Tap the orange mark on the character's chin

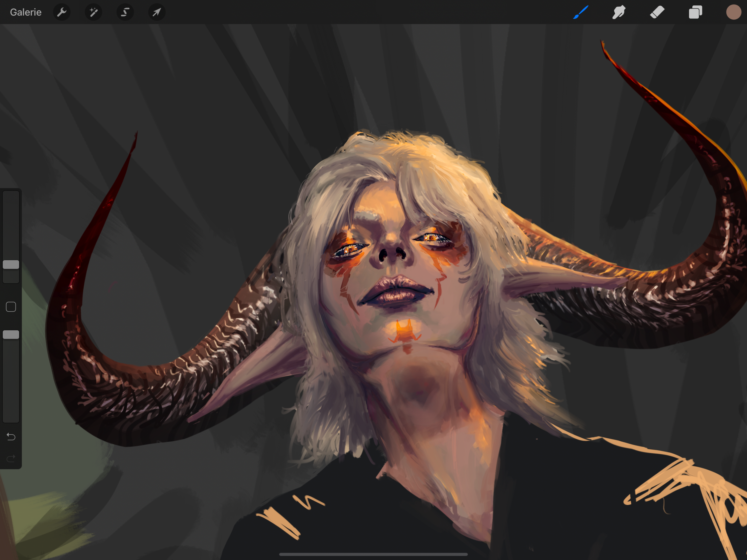click(x=405, y=332)
